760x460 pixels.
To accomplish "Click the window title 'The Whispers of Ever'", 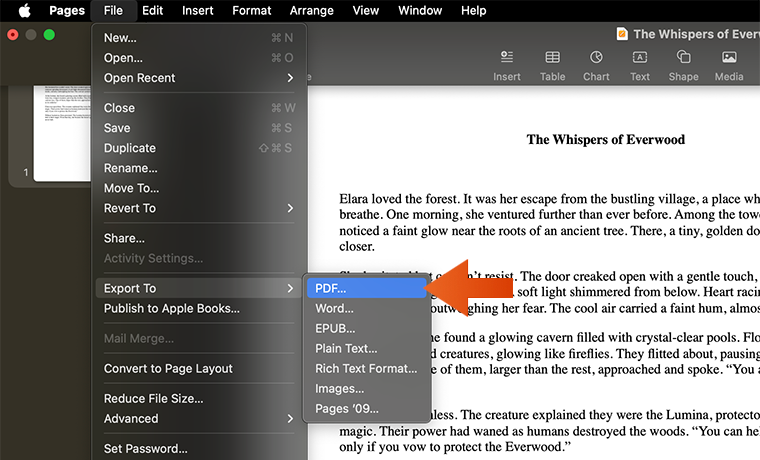I will (696, 34).
